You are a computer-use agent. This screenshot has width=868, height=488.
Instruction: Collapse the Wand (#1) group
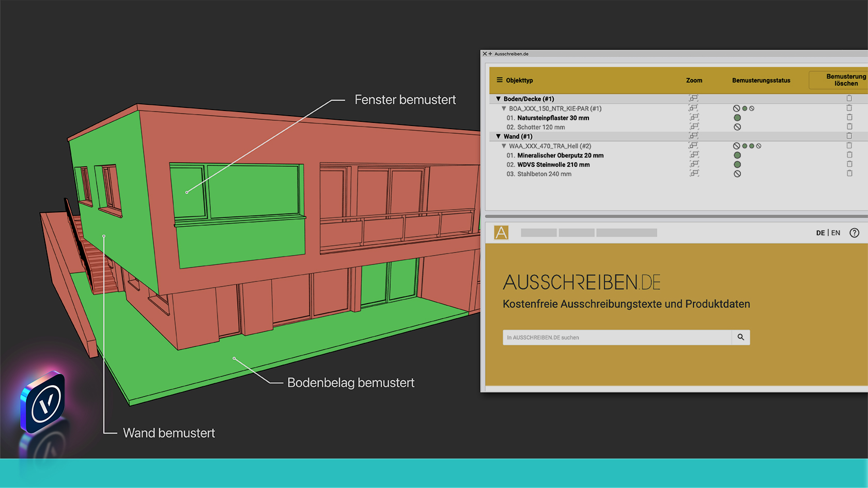pos(499,136)
